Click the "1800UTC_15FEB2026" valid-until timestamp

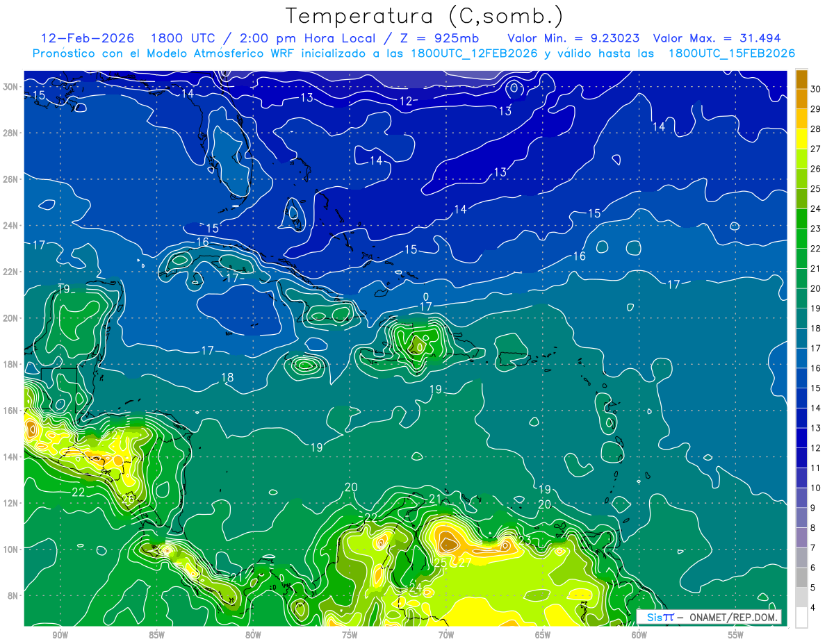tap(730, 53)
